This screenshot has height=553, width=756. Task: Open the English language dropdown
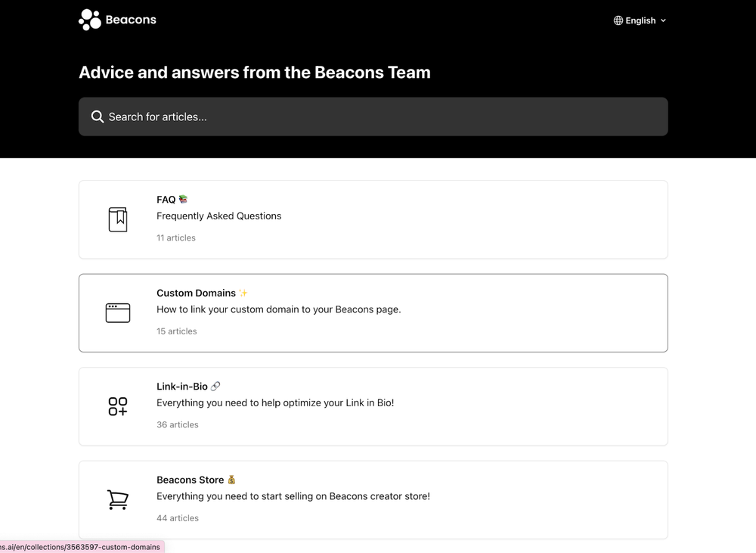[640, 20]
